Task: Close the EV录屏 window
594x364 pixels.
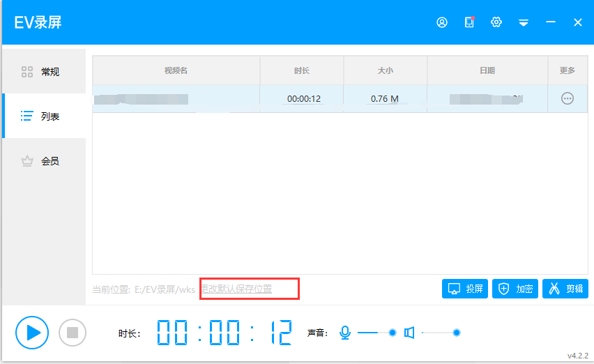Action: point(578,22)
